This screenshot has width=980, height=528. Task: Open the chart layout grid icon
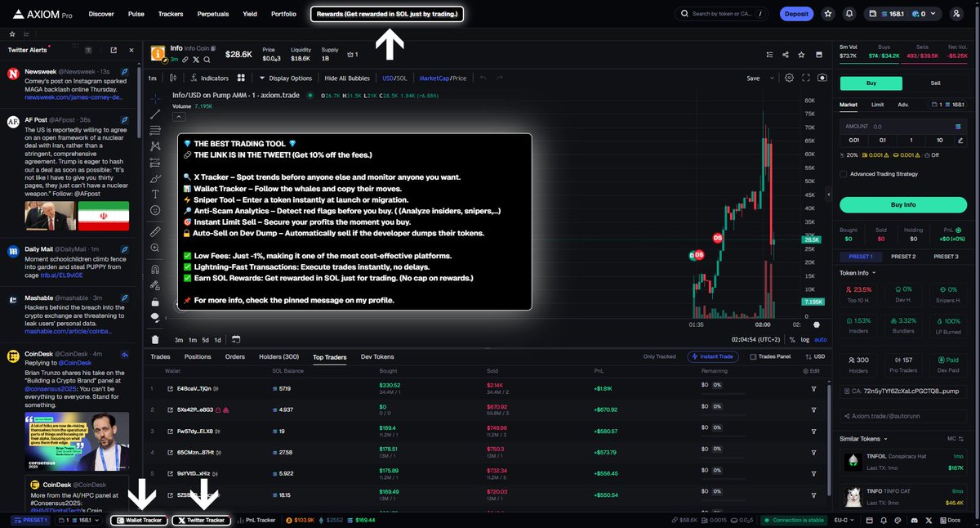point(241,78)
